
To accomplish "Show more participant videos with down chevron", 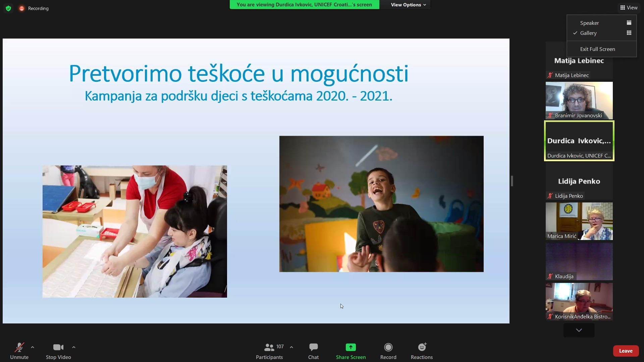I will [x=579, y=330].
